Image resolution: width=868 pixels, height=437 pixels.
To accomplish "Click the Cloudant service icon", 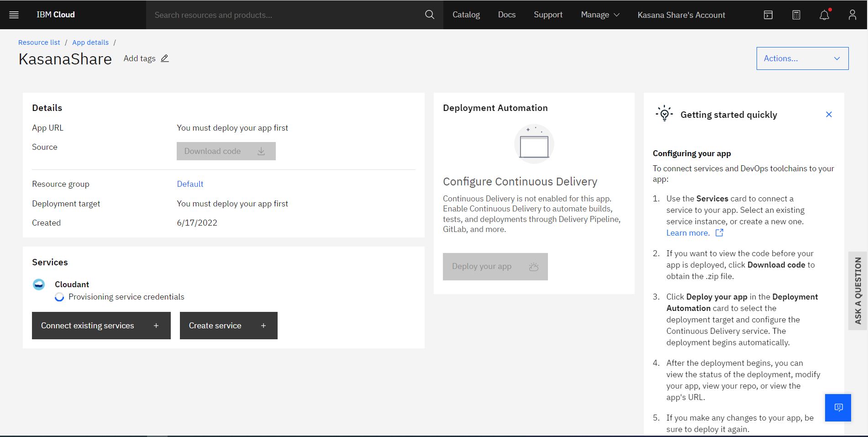I will tap(39, 284).
